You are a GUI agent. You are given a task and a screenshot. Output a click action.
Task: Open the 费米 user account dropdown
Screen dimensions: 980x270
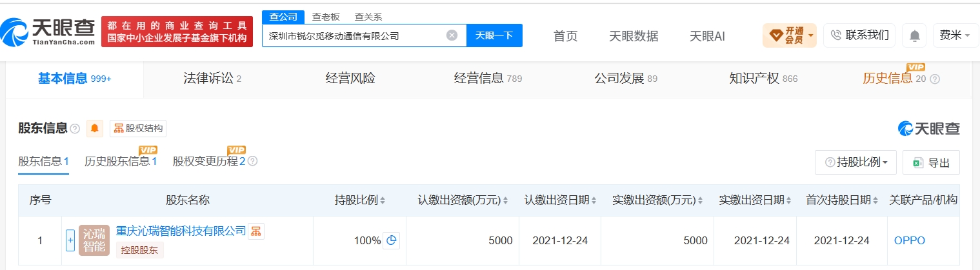click(955, 35)
